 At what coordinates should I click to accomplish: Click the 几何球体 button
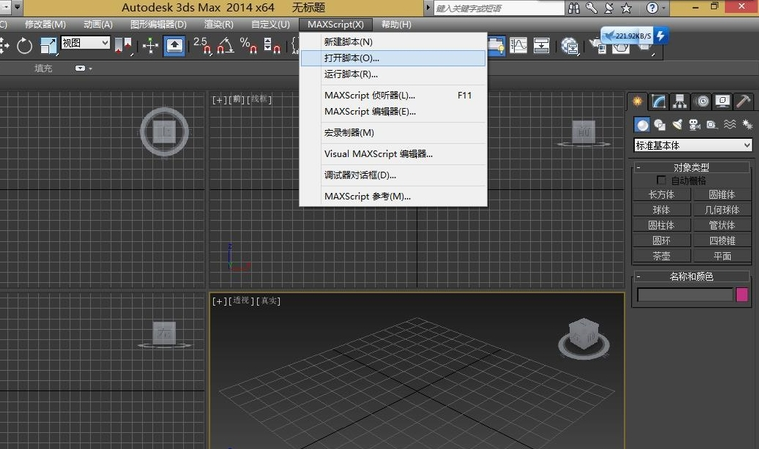pyautogui.click(x=722, y=210)
